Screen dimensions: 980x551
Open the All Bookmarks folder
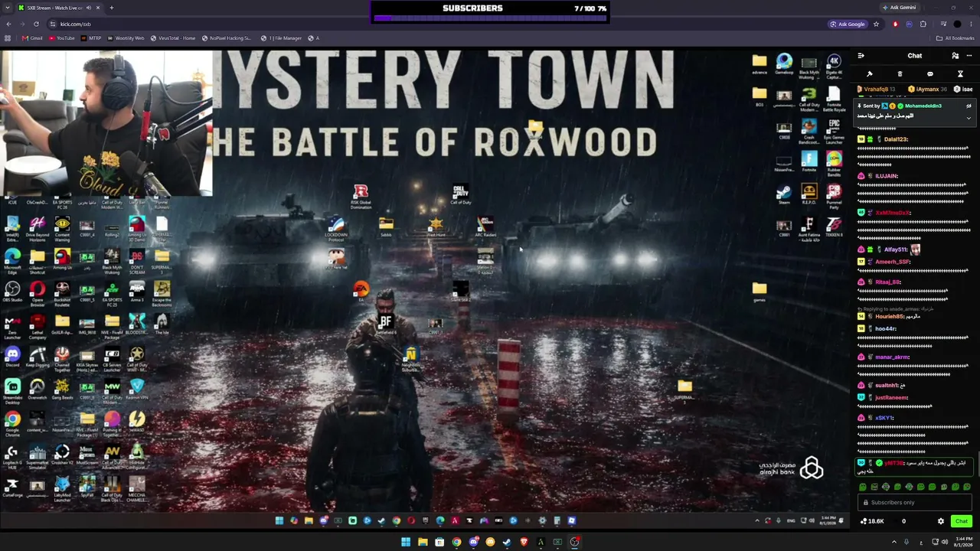955,38
